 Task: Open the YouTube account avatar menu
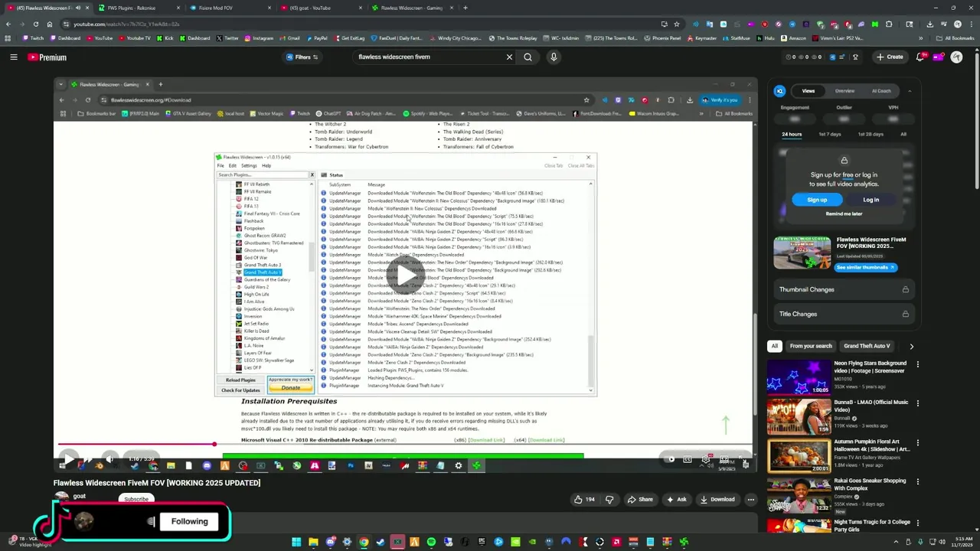point(956,57)
